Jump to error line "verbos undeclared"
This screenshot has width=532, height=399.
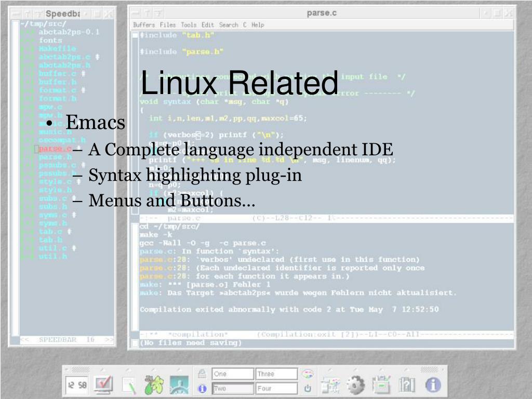(x=280, y=260)
